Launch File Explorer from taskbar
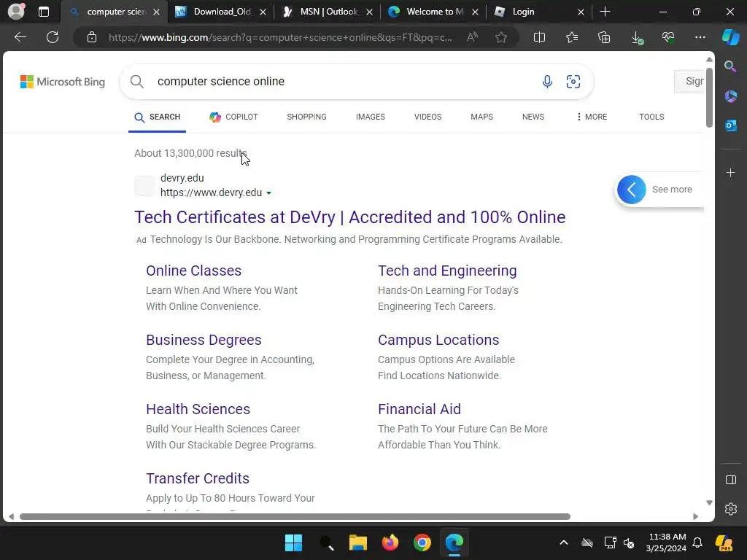The image size is (747, 560). coord(357,542)
